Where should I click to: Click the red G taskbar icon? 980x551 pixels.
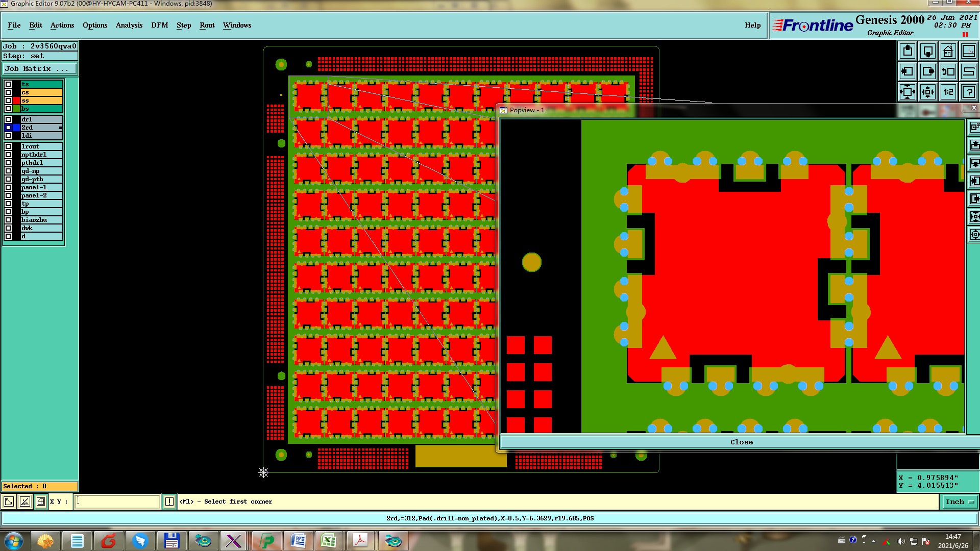tap(108, 541)
